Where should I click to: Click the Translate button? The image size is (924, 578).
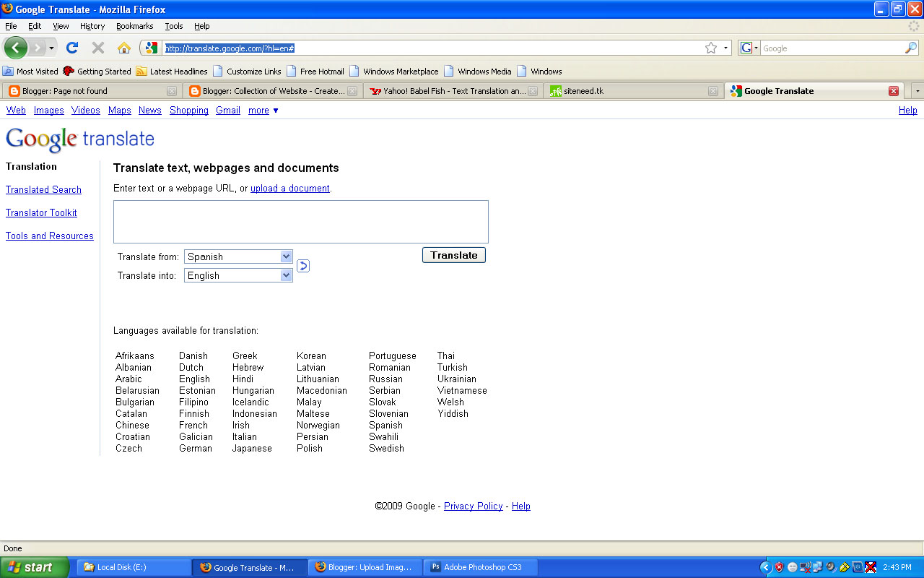(x=454, y=255)
